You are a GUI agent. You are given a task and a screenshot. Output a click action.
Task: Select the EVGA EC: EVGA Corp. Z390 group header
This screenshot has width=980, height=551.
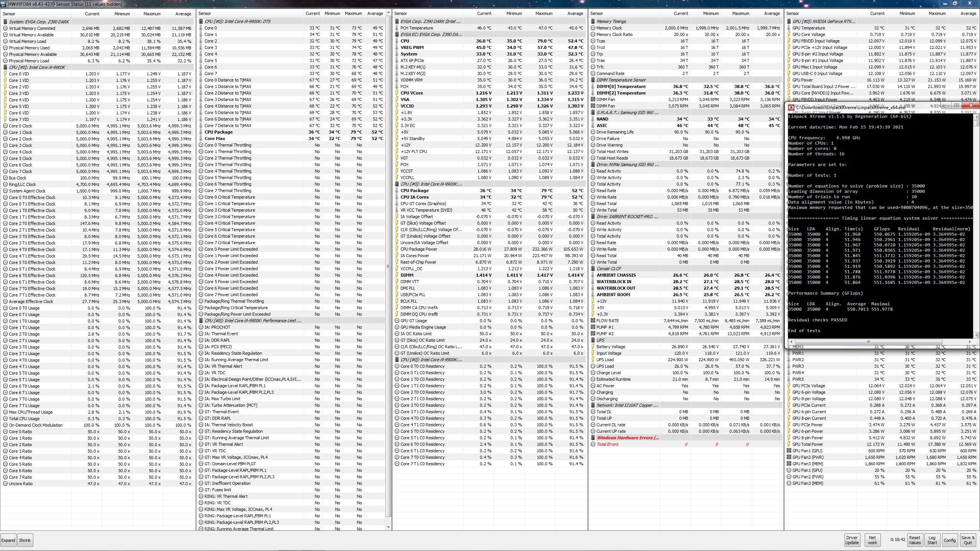489,34
